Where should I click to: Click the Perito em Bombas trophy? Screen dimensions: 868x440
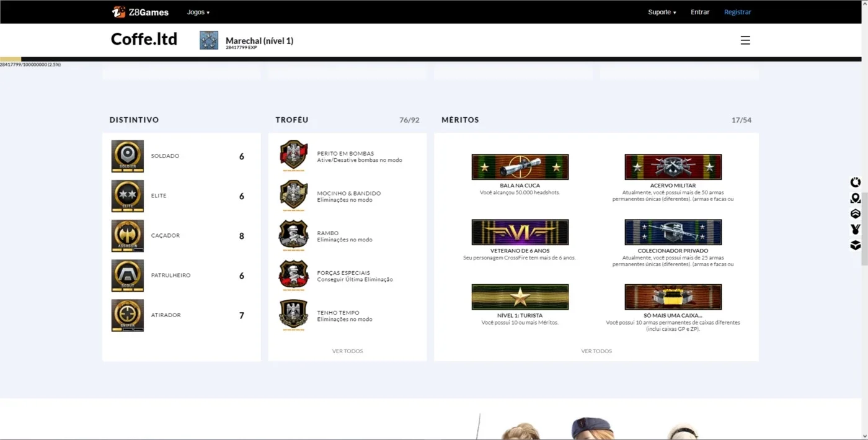(294, 156)
